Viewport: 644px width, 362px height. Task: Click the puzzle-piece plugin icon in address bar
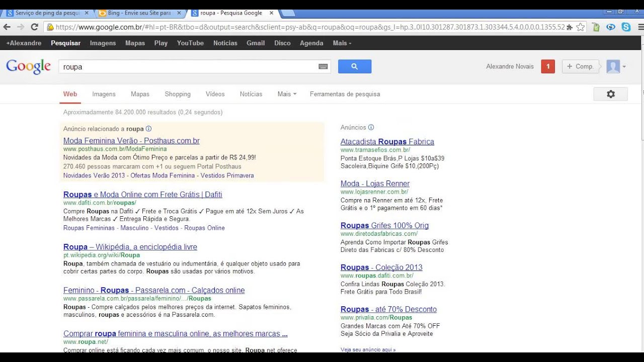click(570, 27)
